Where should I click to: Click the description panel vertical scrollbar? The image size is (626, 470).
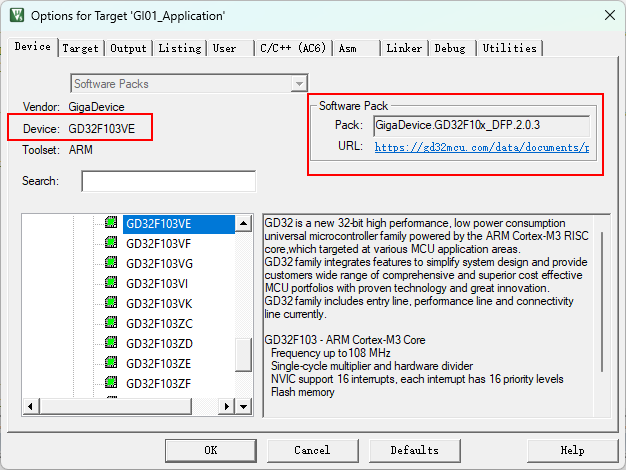tap(602, 302)
